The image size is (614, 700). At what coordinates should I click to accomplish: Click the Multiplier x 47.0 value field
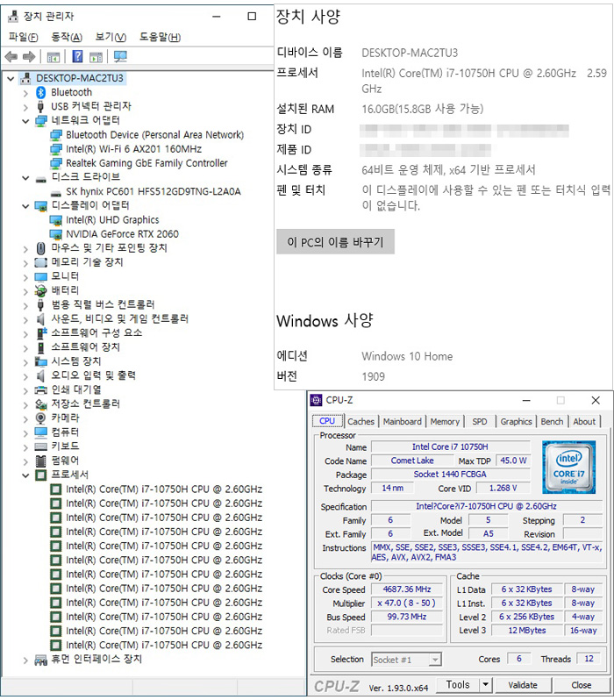407,604
